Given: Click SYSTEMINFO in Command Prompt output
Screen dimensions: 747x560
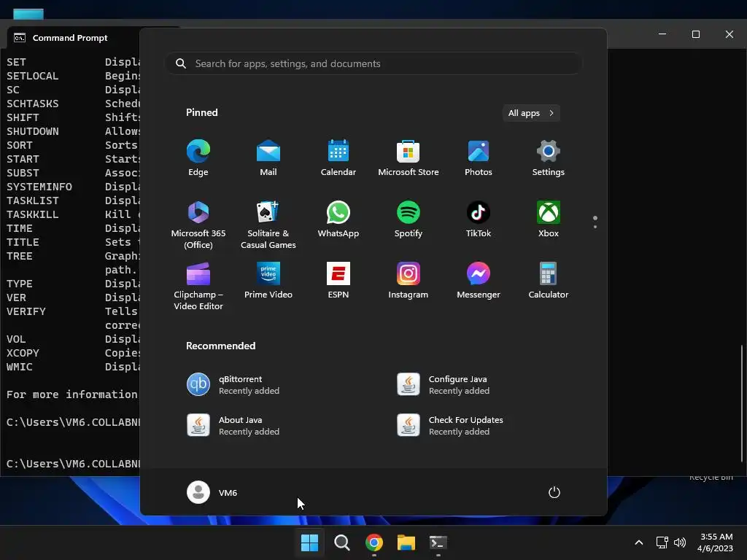Looking at the screenshot, I should point(39,187).
